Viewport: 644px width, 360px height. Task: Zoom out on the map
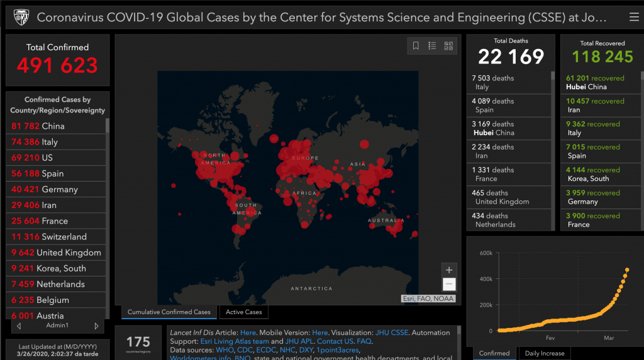448,284
